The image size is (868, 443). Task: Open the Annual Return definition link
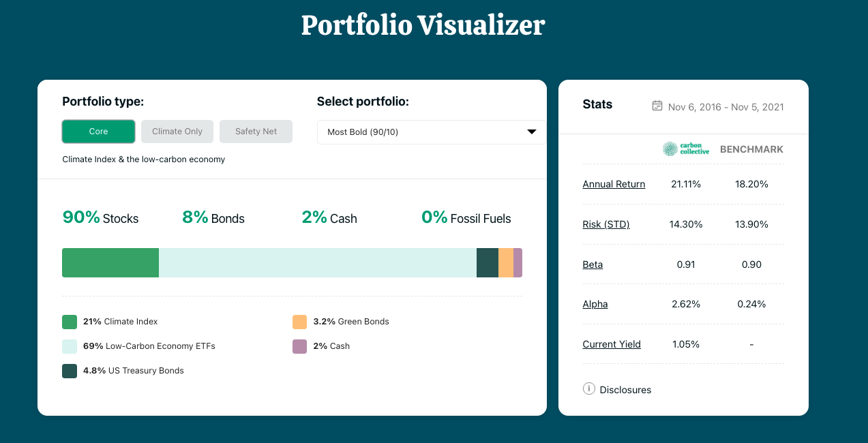click(613, 183)
